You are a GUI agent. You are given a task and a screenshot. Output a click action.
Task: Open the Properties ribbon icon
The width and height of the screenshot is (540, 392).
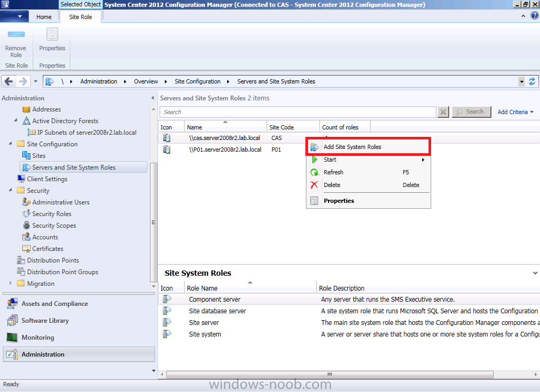click(52, 34)
